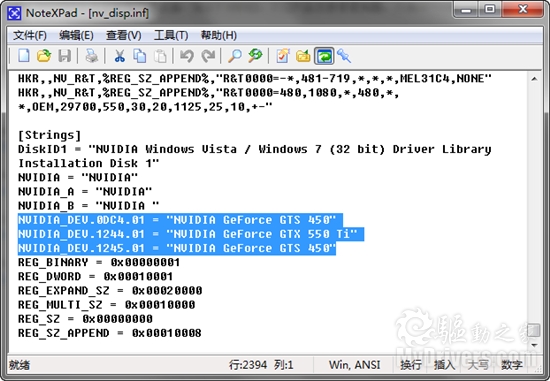Click the REG_EXPAND_SZ line
This screenshot has width=550, height=381.
pos(110,290)
